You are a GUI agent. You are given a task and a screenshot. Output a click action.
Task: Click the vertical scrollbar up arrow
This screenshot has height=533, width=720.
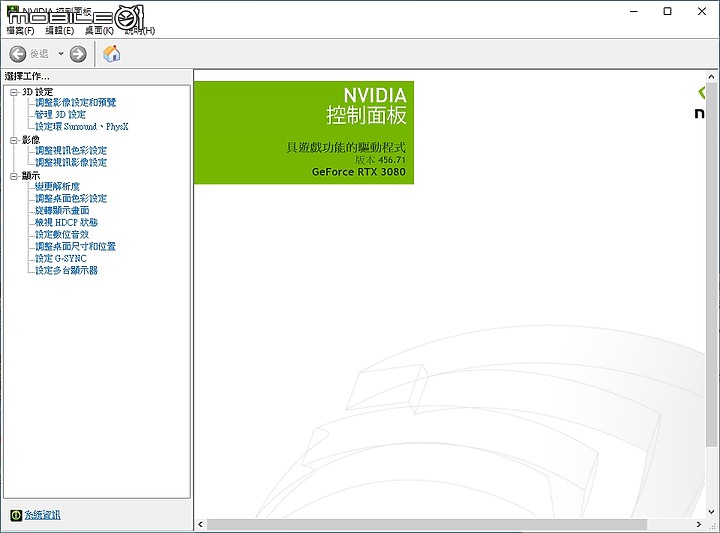click(711, 77)
